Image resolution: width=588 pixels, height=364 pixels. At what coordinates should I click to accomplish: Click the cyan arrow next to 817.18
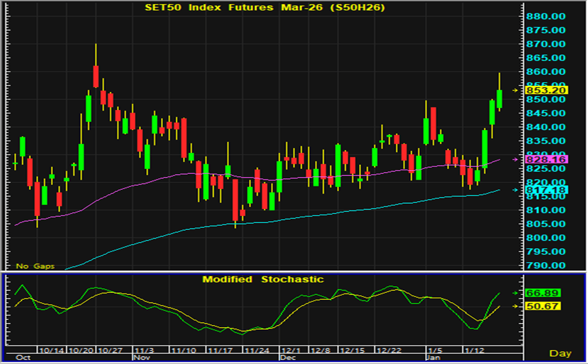point(516,190)
